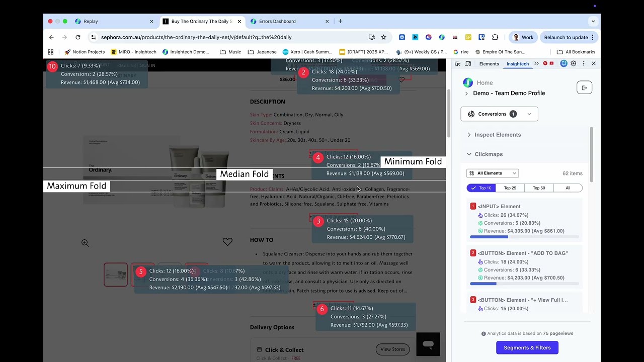Image resolution: width=644 pixels, height=362 pixels.
Task: Open the Notion Projects bookmark
Action: click(x=85, y=52)
